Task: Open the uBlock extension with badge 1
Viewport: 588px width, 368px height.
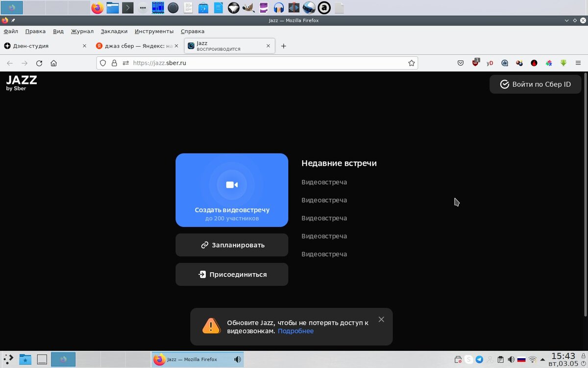Action: (475, 63)
